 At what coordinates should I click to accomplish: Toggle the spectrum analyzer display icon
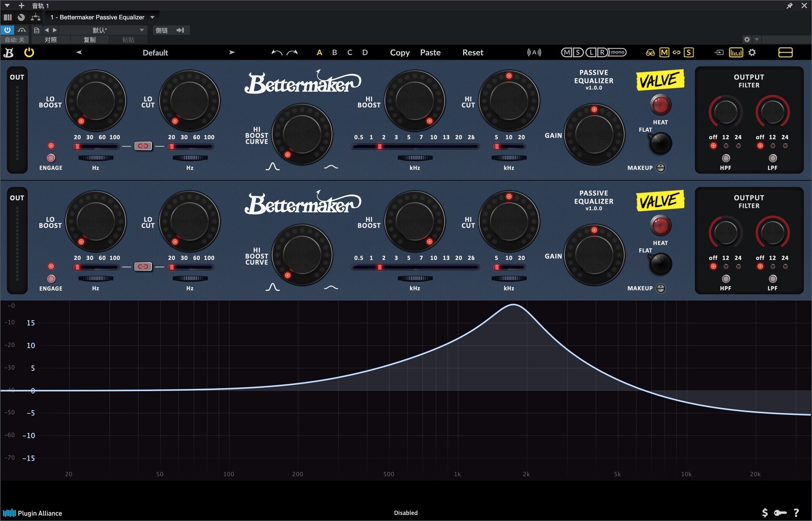736,52
